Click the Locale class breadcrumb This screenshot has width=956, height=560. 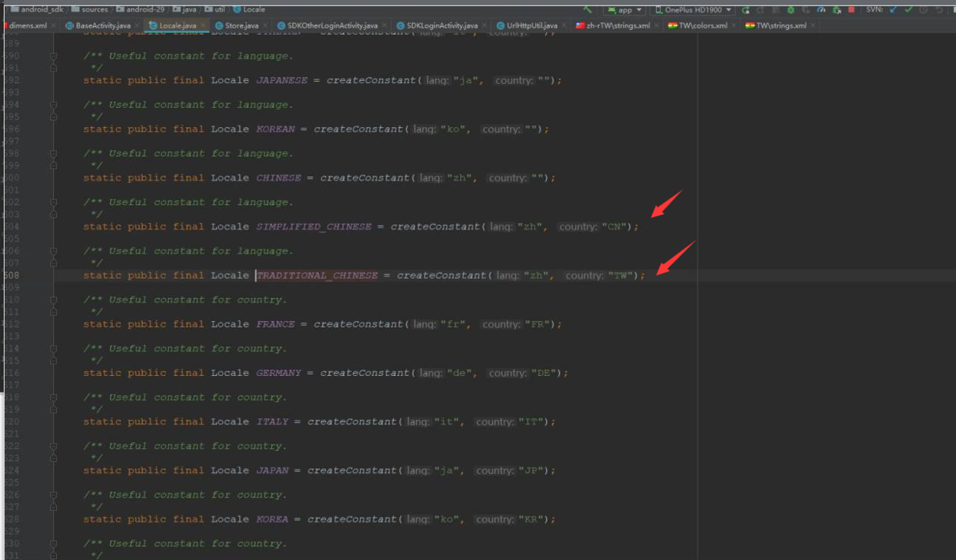coord(248,9)
